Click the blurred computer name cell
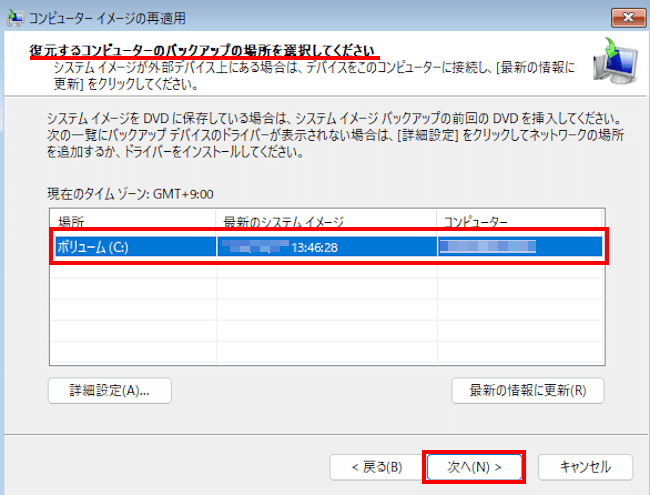The height and width of the screenshot is (495, 650). (520, 247)
